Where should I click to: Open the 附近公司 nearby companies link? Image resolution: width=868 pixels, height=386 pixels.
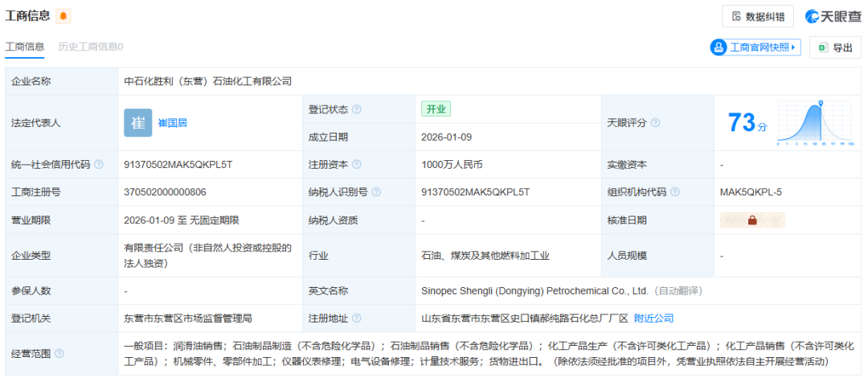coord(653,318)
